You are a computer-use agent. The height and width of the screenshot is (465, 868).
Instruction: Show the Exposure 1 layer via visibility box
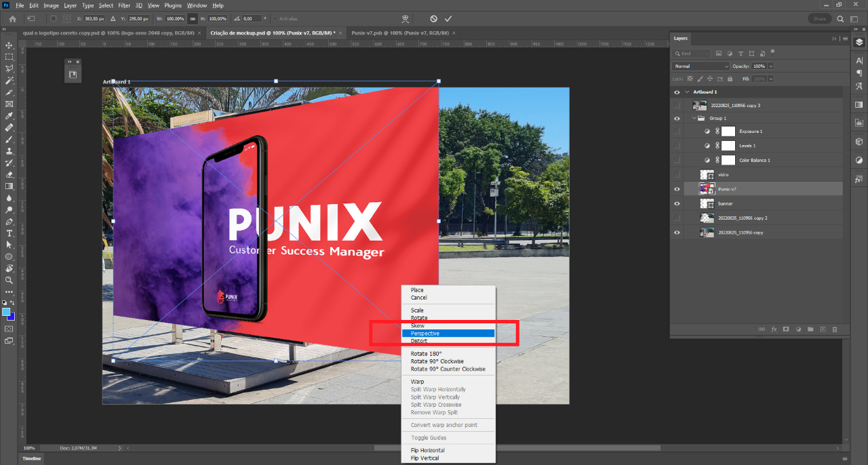pos(677,132)
